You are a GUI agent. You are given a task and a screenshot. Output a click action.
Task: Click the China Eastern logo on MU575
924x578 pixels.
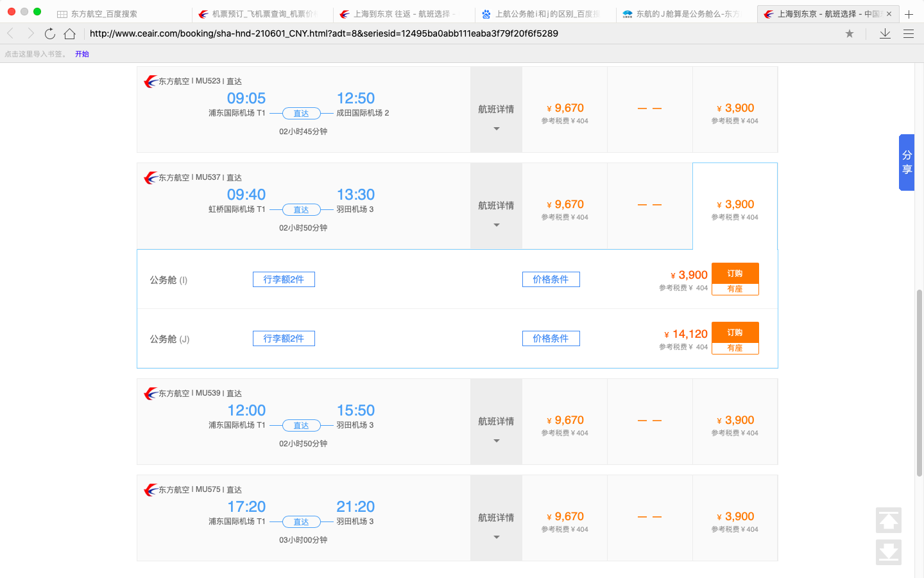(151, 490)
